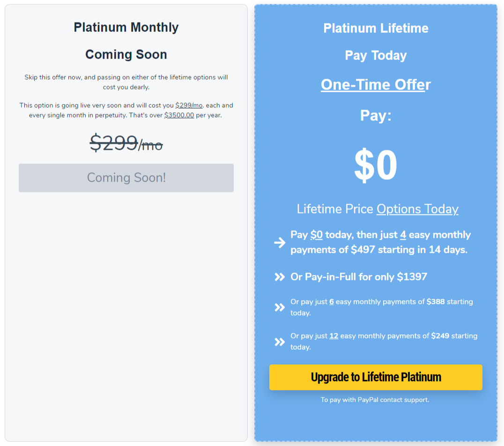Click the underlined $3500.00 per year amount
504x446 pixels.
coord(179,115)
